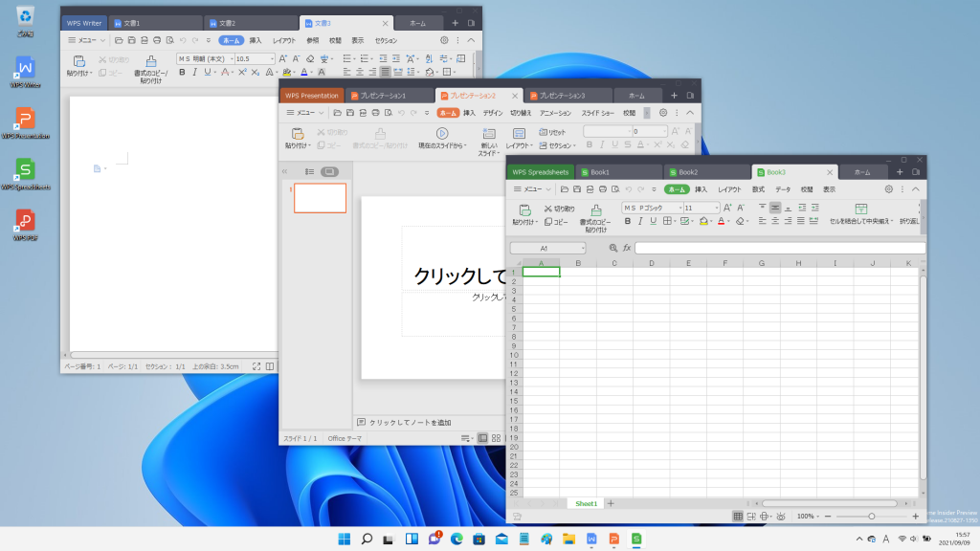The height and width of the screenshot is (551, 980).
Task: Expand Spreadsheets merge and center dropdown
Action: (x=892, y=221)
